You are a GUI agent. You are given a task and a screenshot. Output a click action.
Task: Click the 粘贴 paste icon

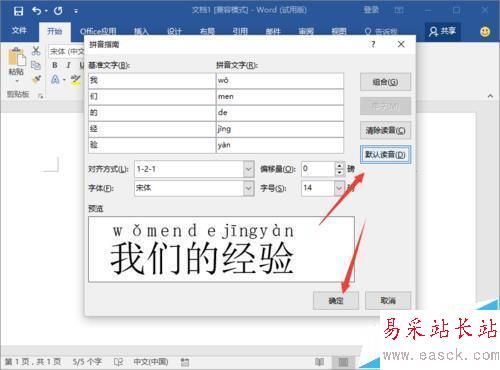(17, 57)
